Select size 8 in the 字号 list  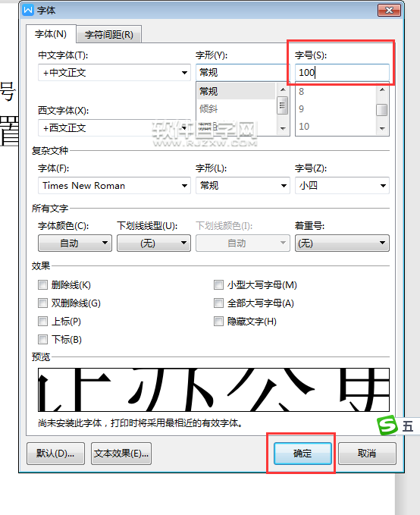pyautogui.click(x=335, y=91)
